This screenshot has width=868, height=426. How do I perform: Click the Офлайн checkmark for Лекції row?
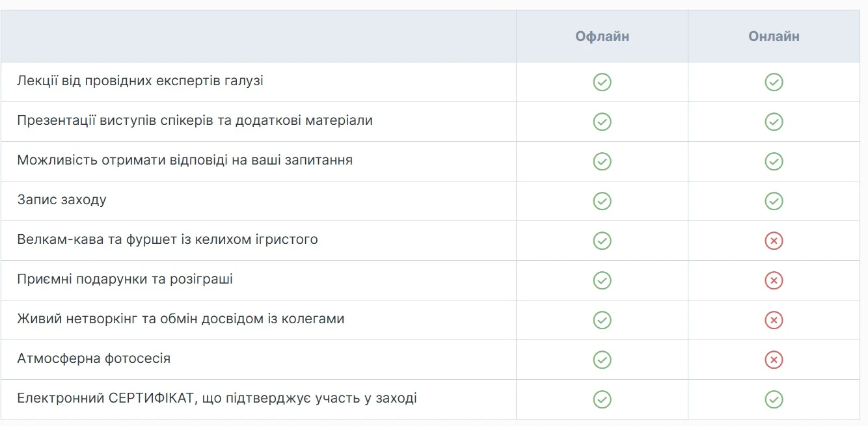point(602,82)
